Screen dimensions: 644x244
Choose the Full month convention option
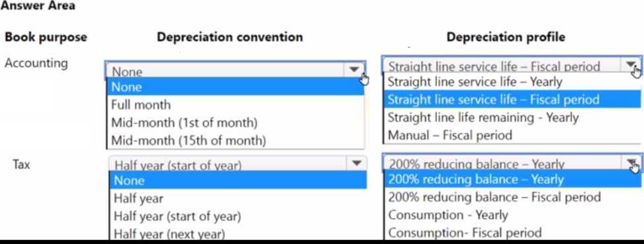tap(236, 105)
